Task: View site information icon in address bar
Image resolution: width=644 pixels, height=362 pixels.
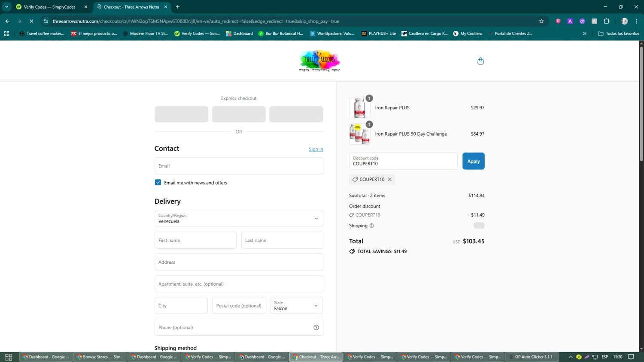Action: click(x=46, y=21)
